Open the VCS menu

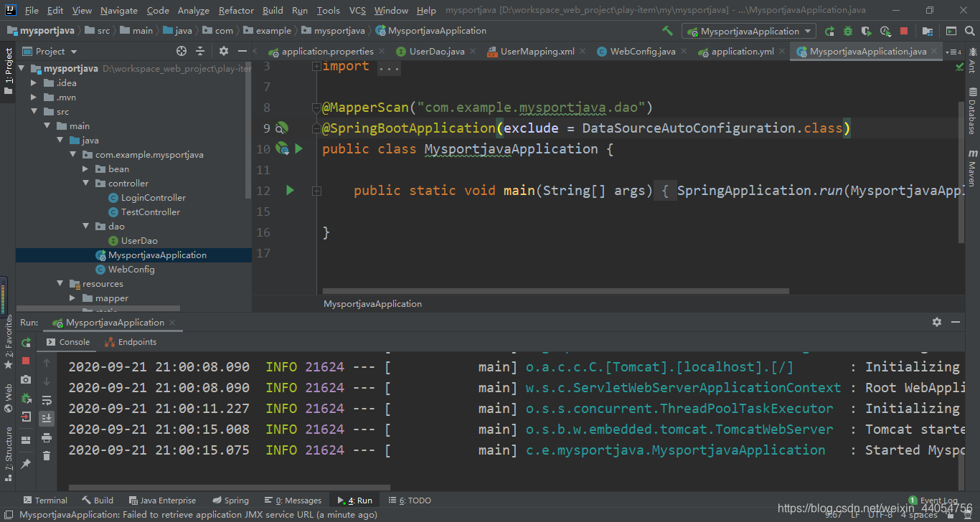tap(357, 11)
